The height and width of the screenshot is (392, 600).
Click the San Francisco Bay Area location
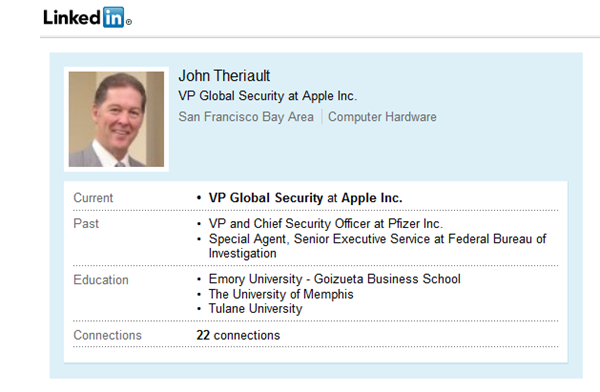246,116
